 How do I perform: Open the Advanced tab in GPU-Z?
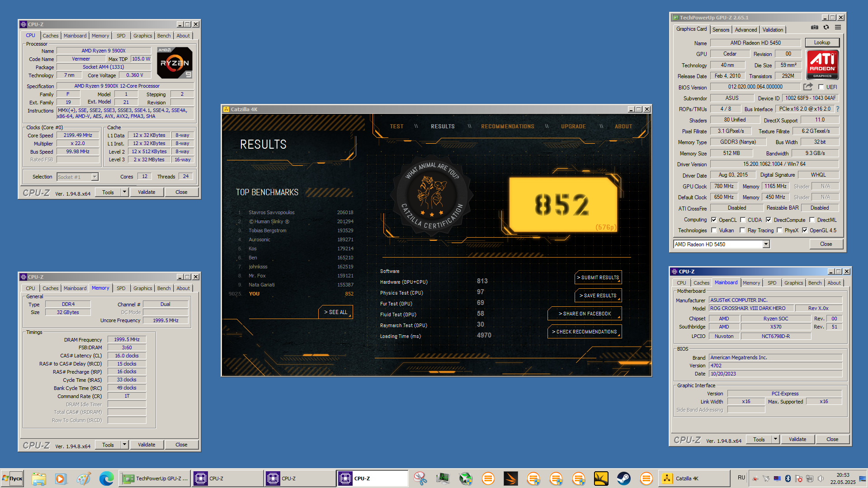(x=746, y=30)
